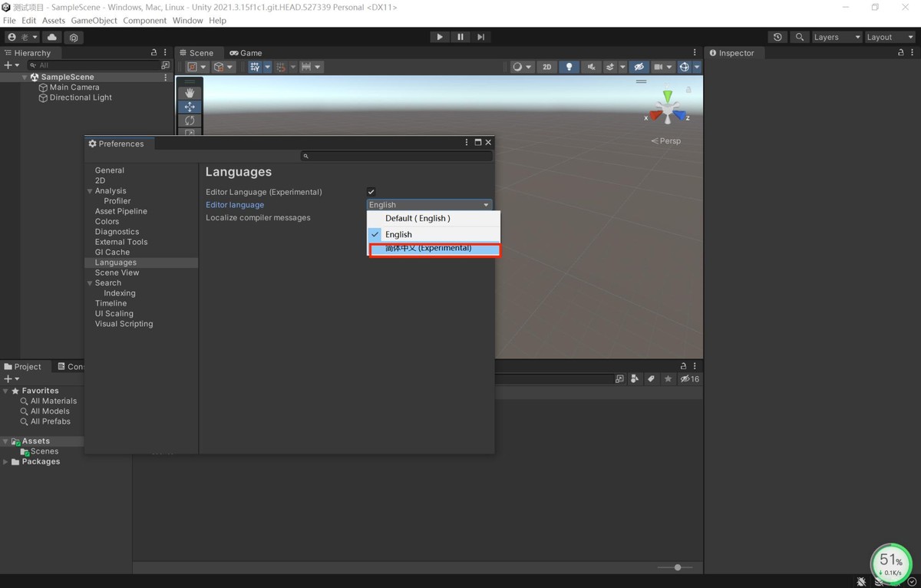Screen dimensions: 921x588
Task: Select the Hand tool in the Scene toolbar
Action: click(190, 93)
